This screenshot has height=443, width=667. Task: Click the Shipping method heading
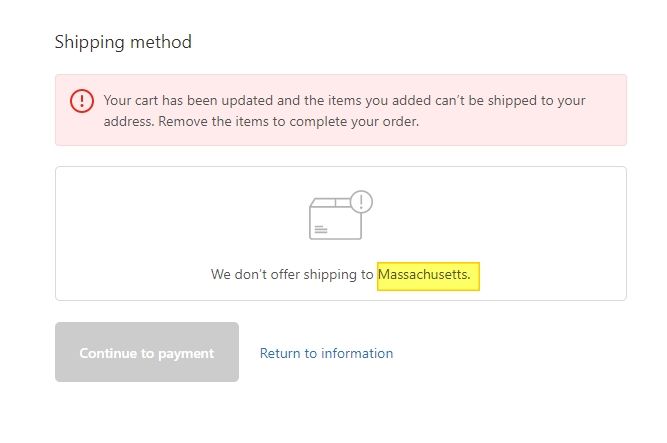(123, 42)
